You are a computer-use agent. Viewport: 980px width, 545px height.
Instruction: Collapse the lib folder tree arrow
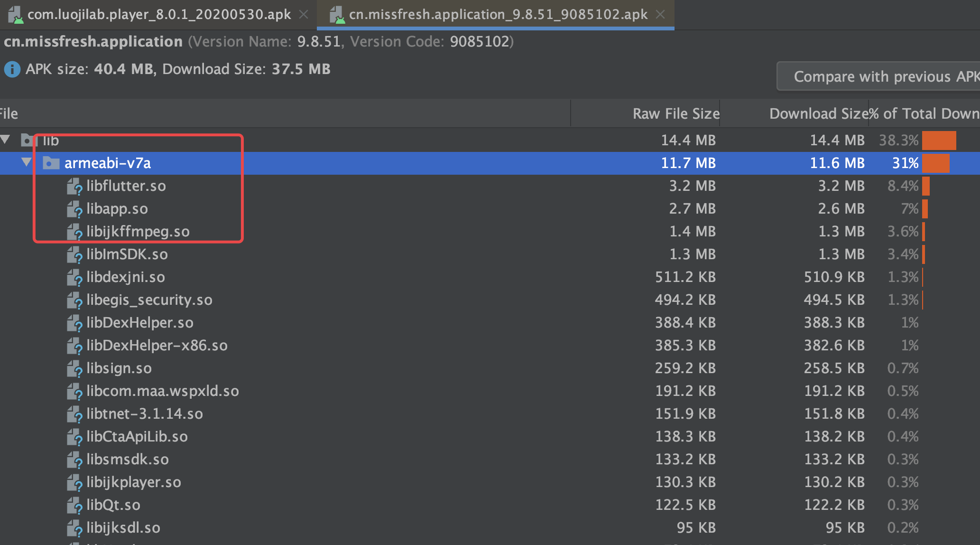coord(6,140)
